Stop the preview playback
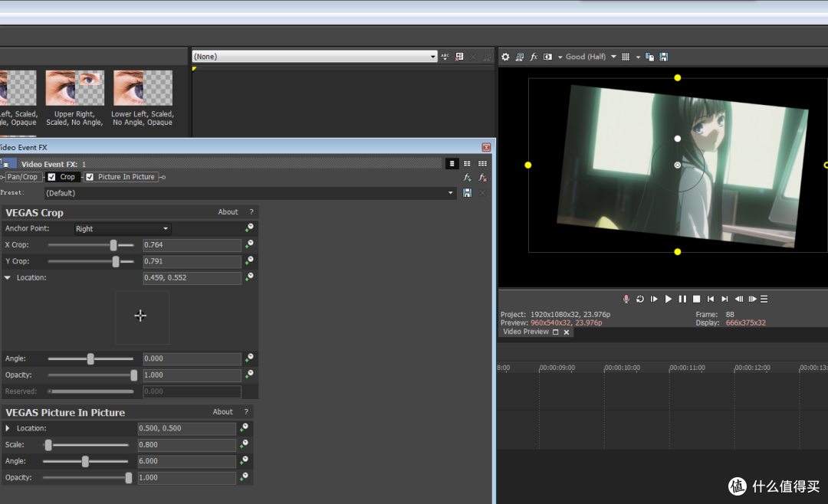 pos(696,299)
